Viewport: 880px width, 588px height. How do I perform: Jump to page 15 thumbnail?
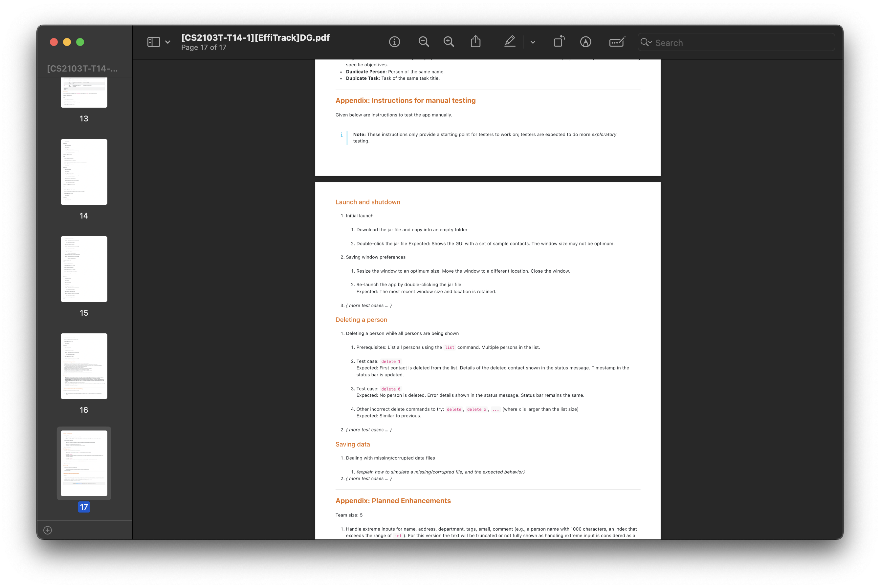84,269
